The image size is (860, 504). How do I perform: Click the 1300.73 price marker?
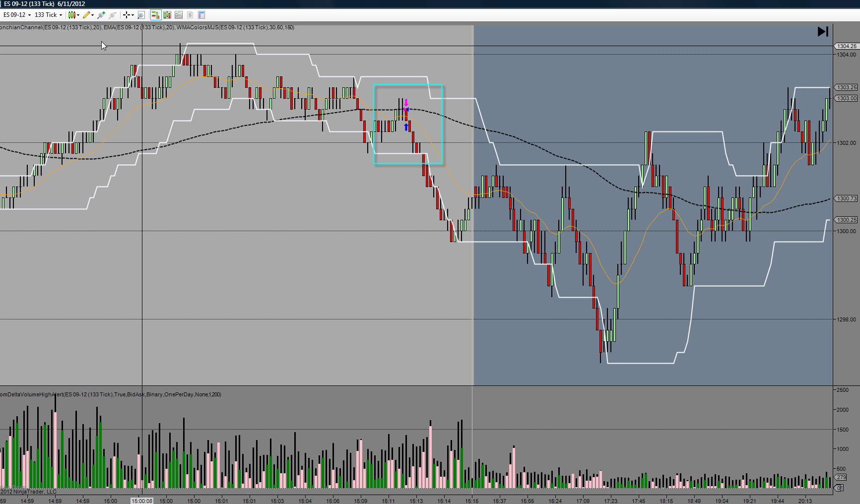tap(847, 198)
